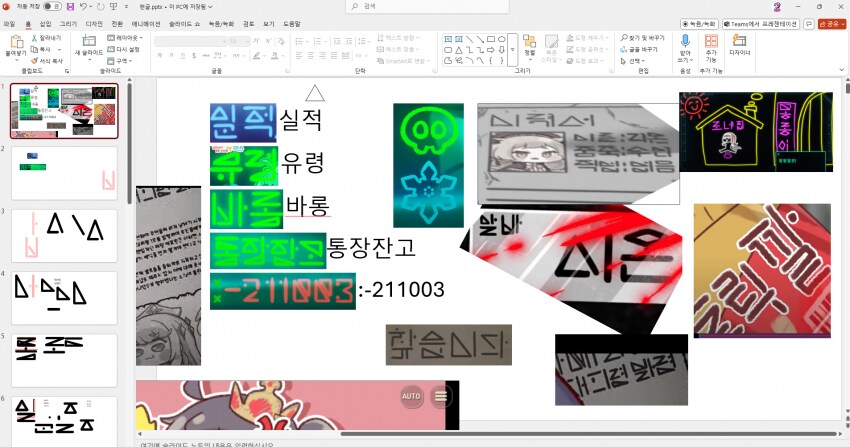Open the Customize Quick Access Toolbar dropdown
The width and height of the screenshot is (850, 447).
click(x=126, y=7)
